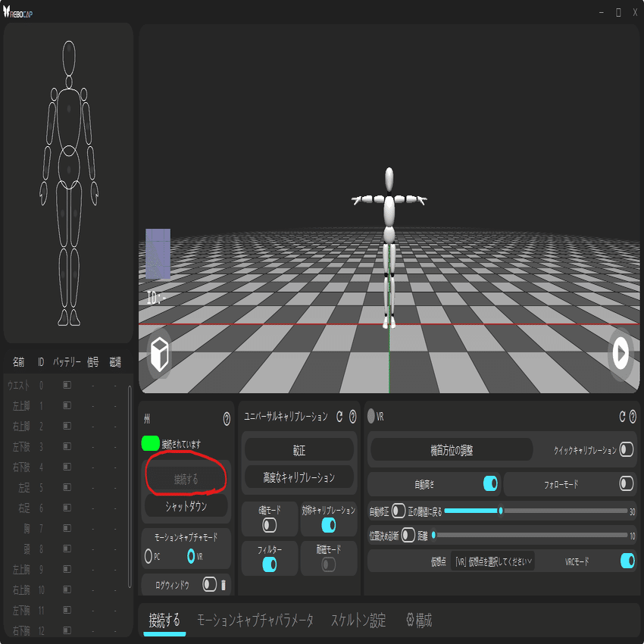Screen dimensions: 644x644
Task: Start 高度なキャリブレーション
Action: coord(299,477)
